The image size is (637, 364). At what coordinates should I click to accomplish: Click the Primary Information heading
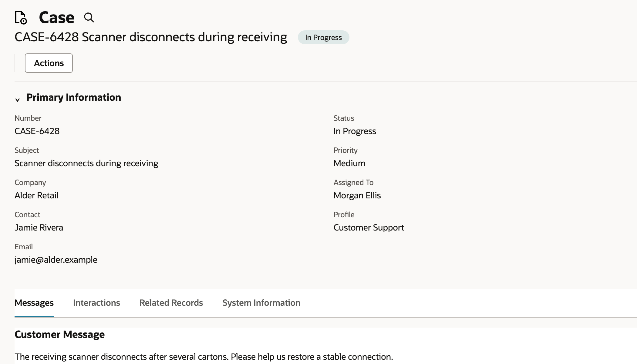pyautogui.click(x=74, y=97)
